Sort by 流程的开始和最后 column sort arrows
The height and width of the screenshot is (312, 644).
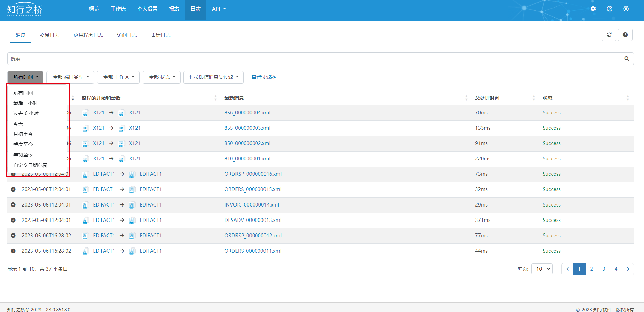pos(215,98)
